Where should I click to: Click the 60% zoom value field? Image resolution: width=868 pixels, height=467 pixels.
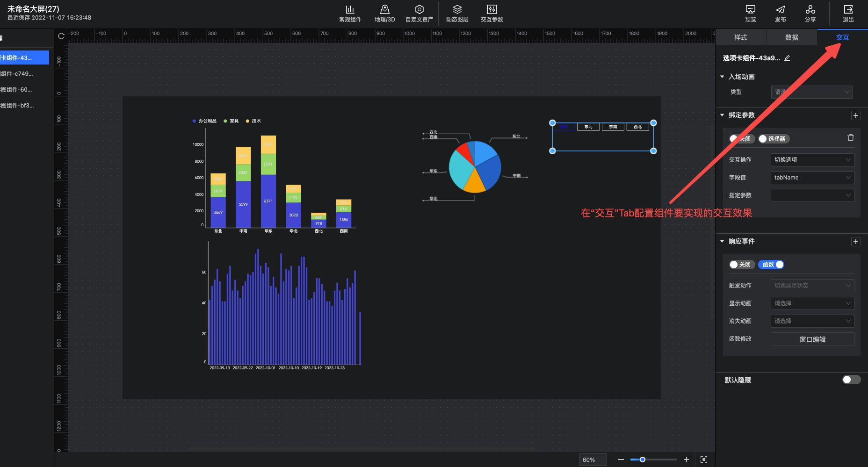(x=593, y=460)
